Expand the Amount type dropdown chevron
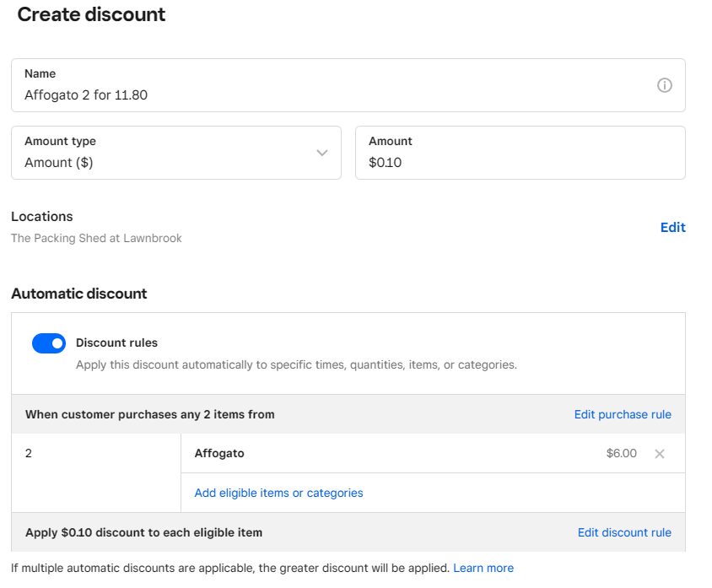Image resolution: width=712 pixels, height=588 pixels. coord(321,153)
